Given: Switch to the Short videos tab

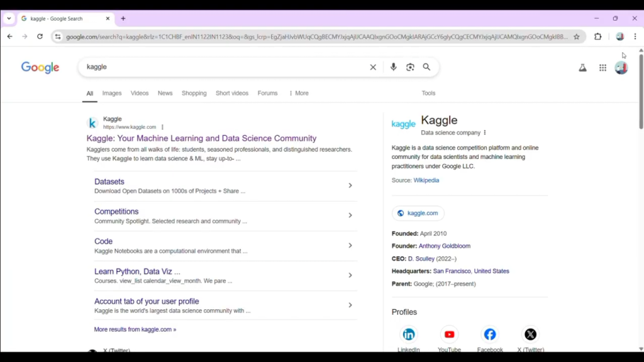Looking at the screenshot, I should [x=232, y=93].
